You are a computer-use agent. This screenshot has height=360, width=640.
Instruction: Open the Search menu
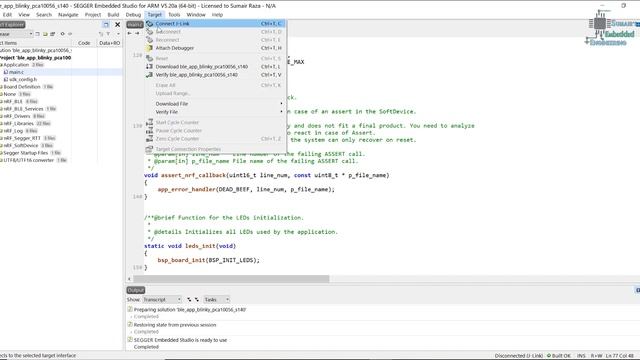pos(44,15)
